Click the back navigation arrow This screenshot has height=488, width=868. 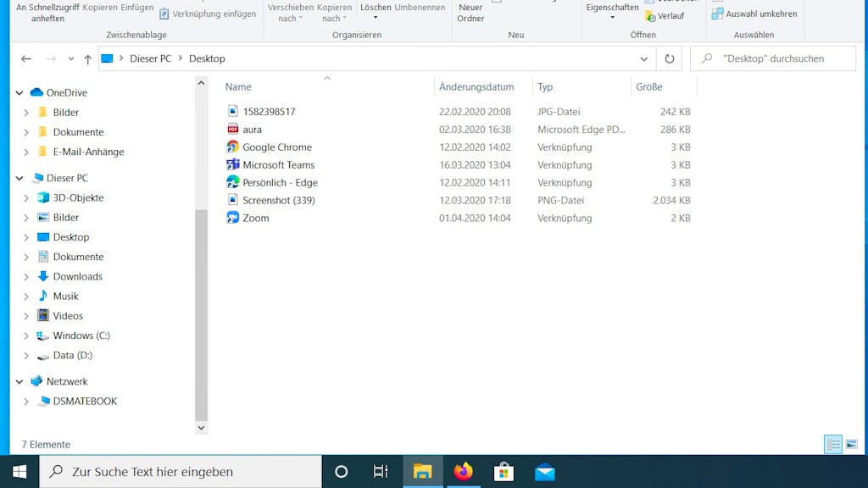(26, 58)
